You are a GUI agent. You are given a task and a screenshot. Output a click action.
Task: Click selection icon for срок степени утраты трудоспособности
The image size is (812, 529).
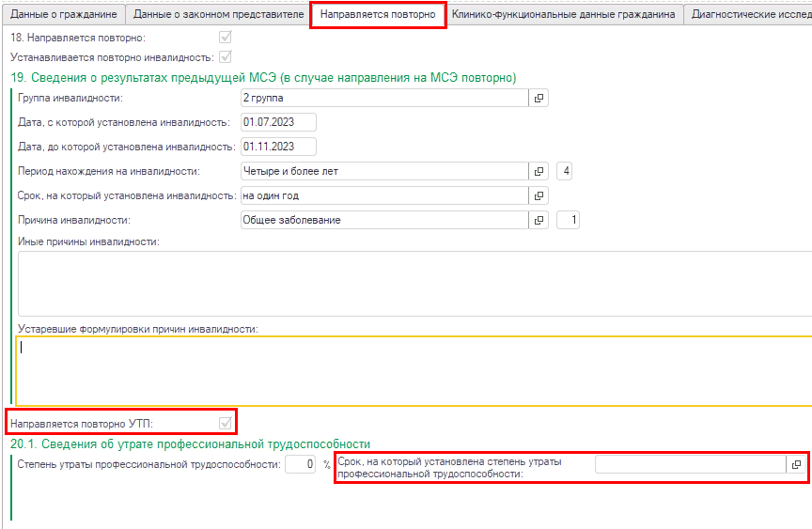795,464
